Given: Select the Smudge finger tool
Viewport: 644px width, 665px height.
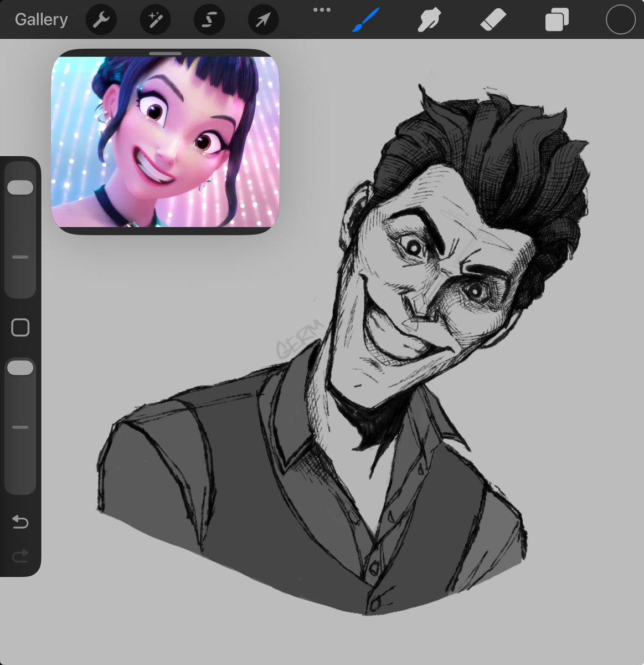Looking at the screenshot, I should pos(429,21).
